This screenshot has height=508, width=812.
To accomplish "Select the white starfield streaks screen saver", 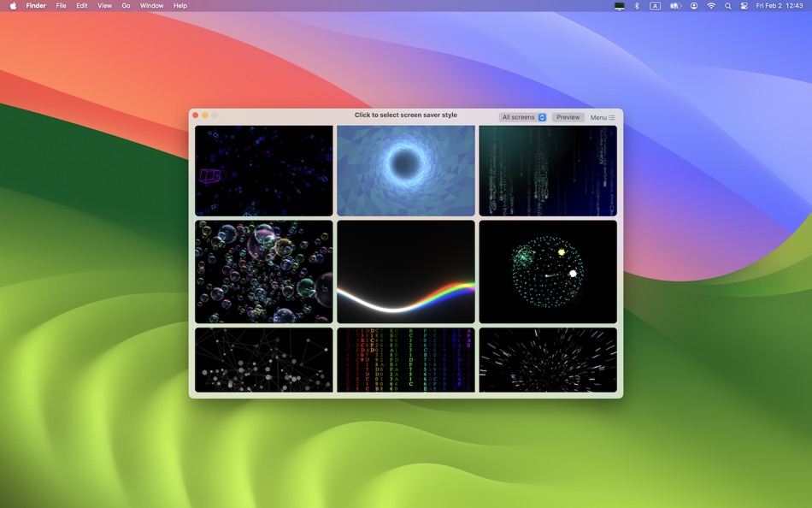I will click(x=548, y=360).
